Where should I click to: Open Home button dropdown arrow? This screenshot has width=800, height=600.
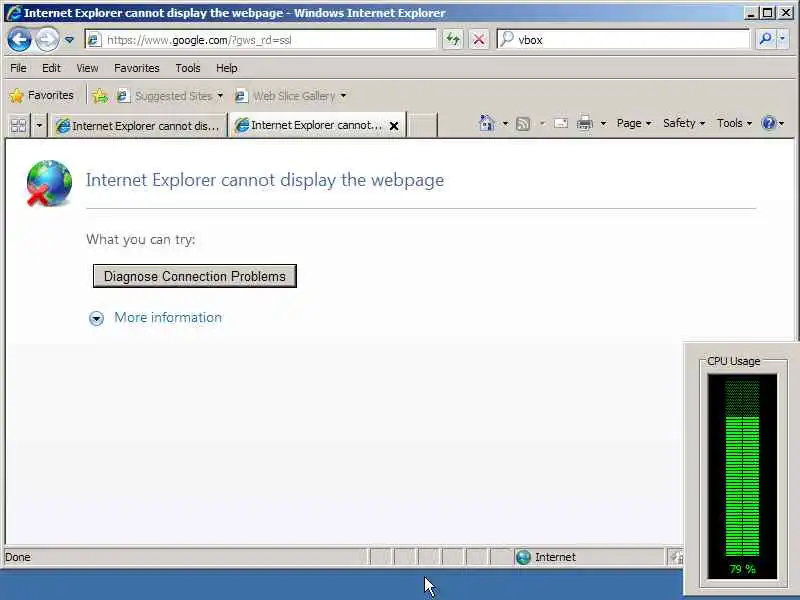[x=506, y=123]
